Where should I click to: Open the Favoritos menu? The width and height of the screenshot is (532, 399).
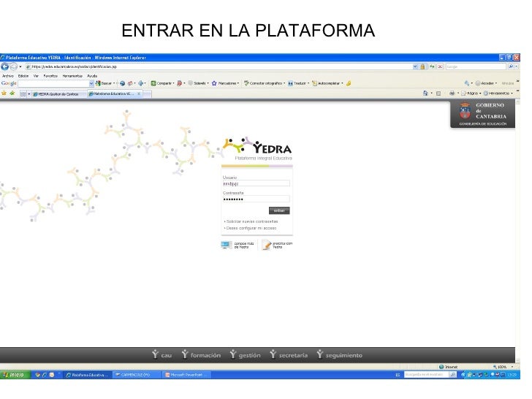tap(50, 76)
